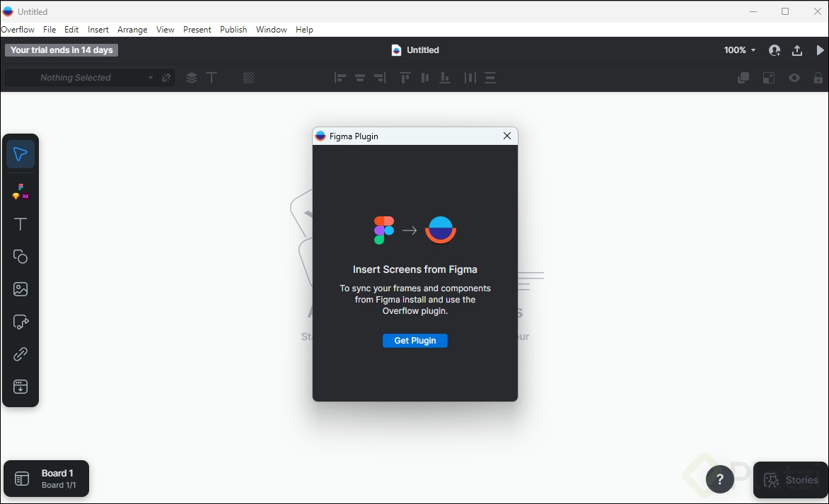
Task: Select the Connector tool in left sidebar
Action: point(21,322)
